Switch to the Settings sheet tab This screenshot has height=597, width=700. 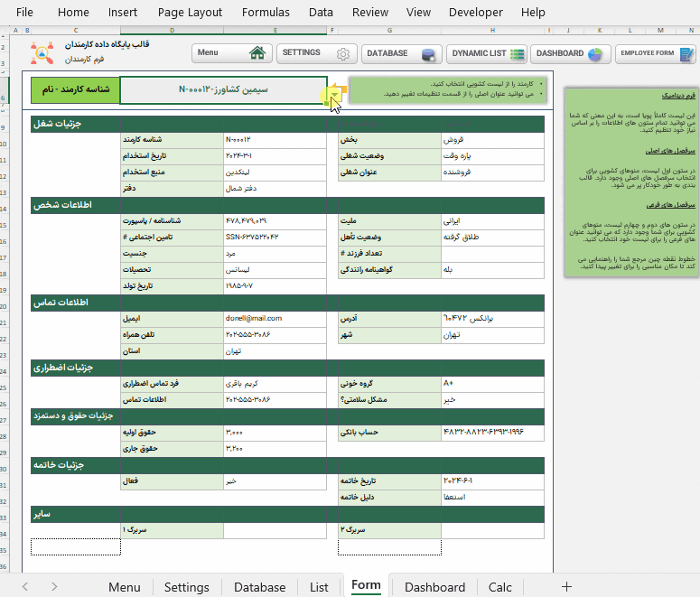click(x=187, y=587)
